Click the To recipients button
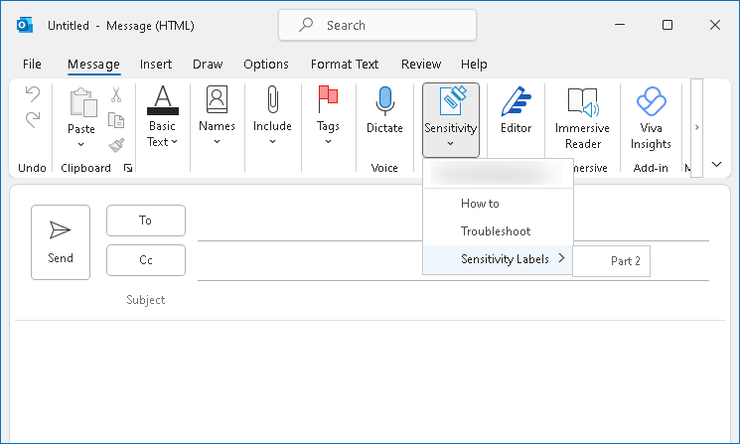Screen dimensions: 740x444 (146, 220)
